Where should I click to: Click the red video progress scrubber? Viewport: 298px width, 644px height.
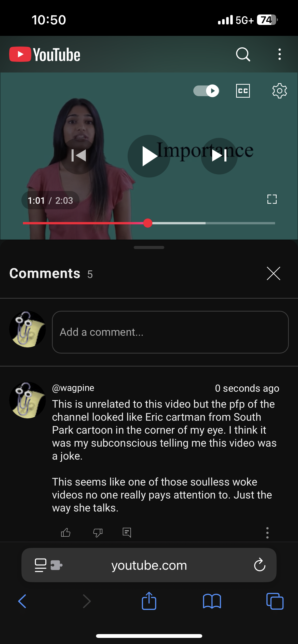tap(148, 223)
